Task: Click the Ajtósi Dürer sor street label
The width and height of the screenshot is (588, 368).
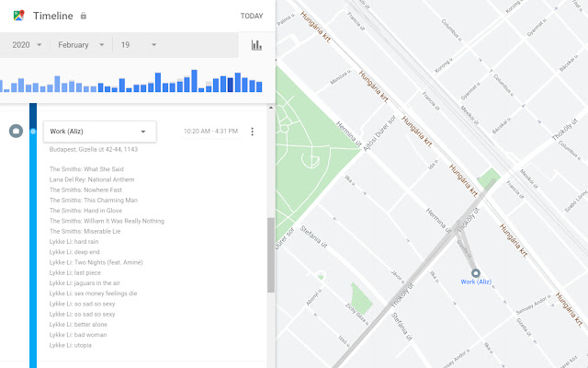Action: pos(379,133)
